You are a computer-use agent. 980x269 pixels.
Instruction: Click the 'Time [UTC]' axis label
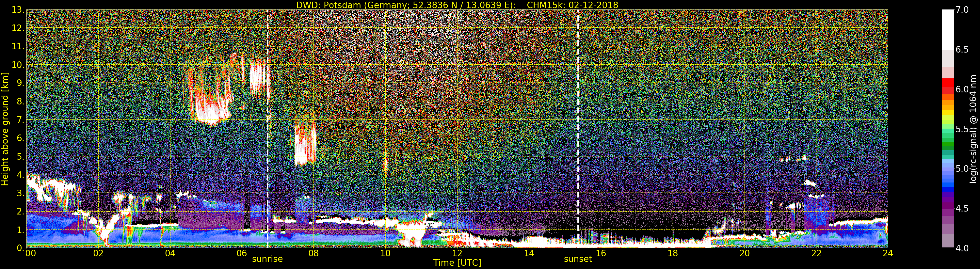click(x=457, y=263)
